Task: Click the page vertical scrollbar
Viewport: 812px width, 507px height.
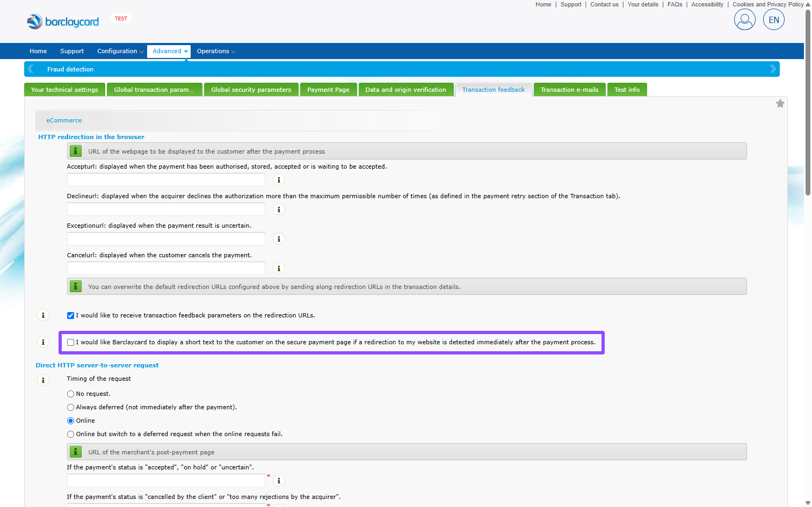Action: 808,102
